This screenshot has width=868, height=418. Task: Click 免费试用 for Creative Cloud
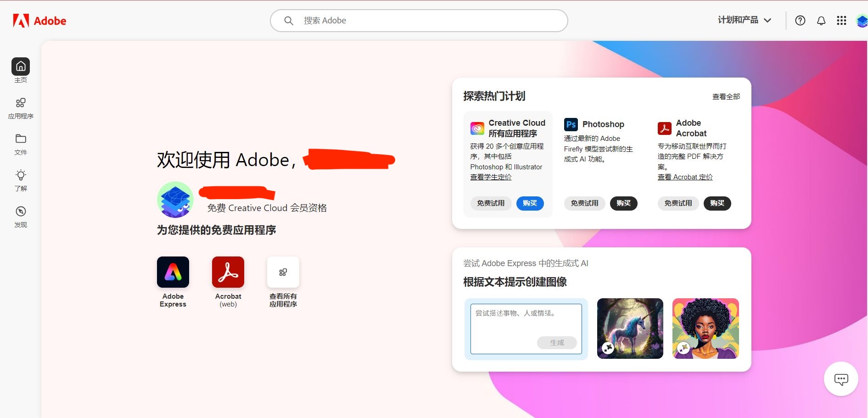(491, 203)
